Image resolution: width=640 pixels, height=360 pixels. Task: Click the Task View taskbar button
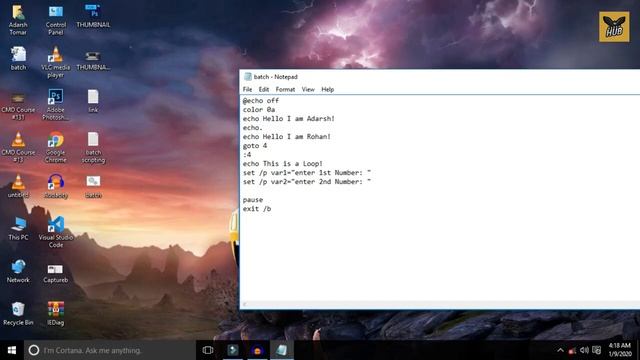click(208, 350)
